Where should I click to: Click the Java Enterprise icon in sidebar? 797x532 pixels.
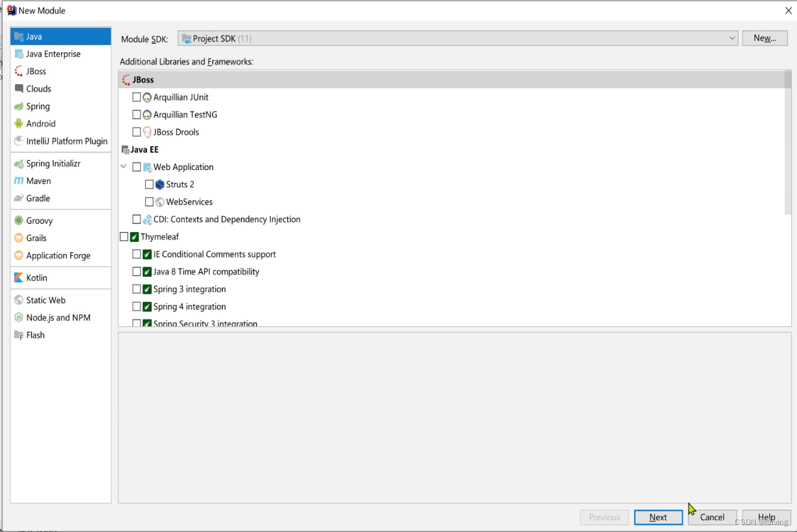click(19, 54)
